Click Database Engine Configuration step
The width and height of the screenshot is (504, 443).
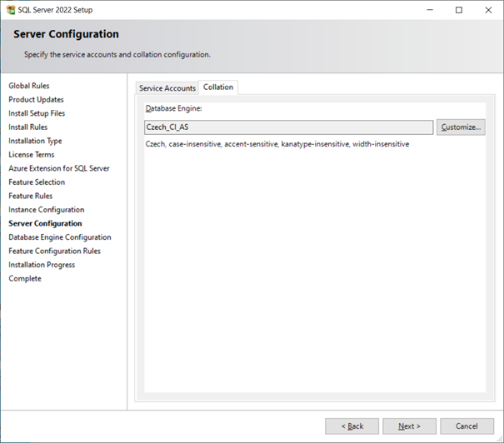(60, 237)
